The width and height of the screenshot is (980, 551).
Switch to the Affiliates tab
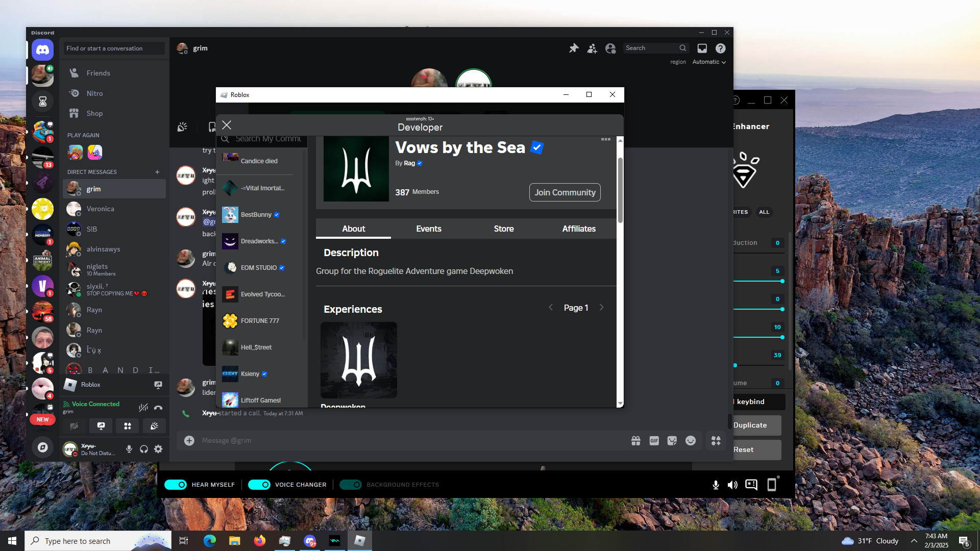pos(579,229)
